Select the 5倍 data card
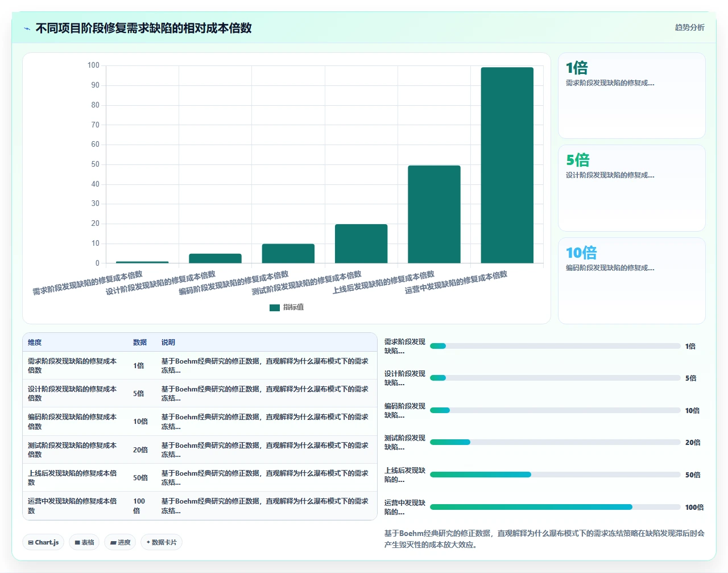The image size is (728, 573). coord(632,188)
